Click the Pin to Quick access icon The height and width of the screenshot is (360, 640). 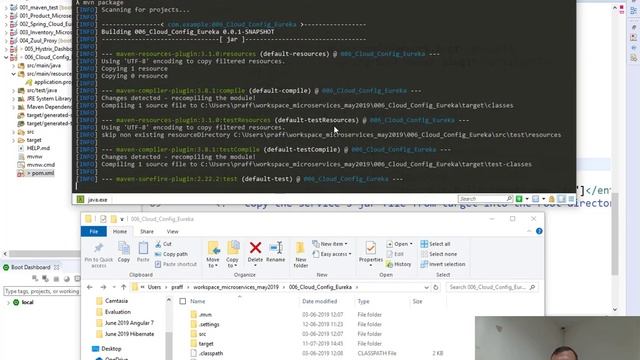[x=98, y=248]
